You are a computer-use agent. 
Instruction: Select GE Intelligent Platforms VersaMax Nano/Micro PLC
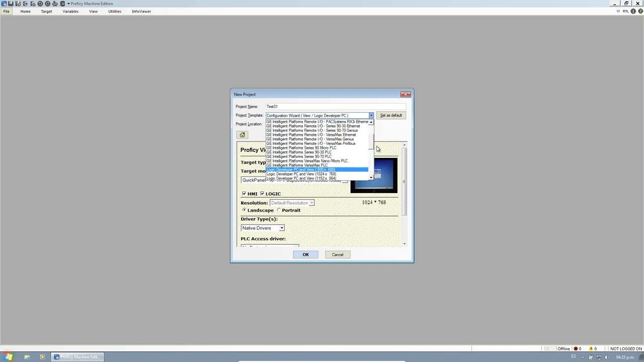click(317, 161)
